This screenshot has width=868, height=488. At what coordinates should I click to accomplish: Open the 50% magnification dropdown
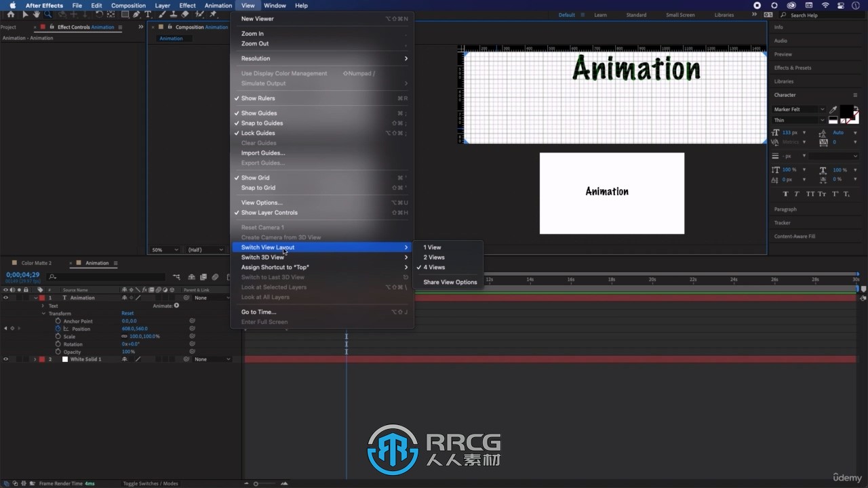[x=165, y=250]
